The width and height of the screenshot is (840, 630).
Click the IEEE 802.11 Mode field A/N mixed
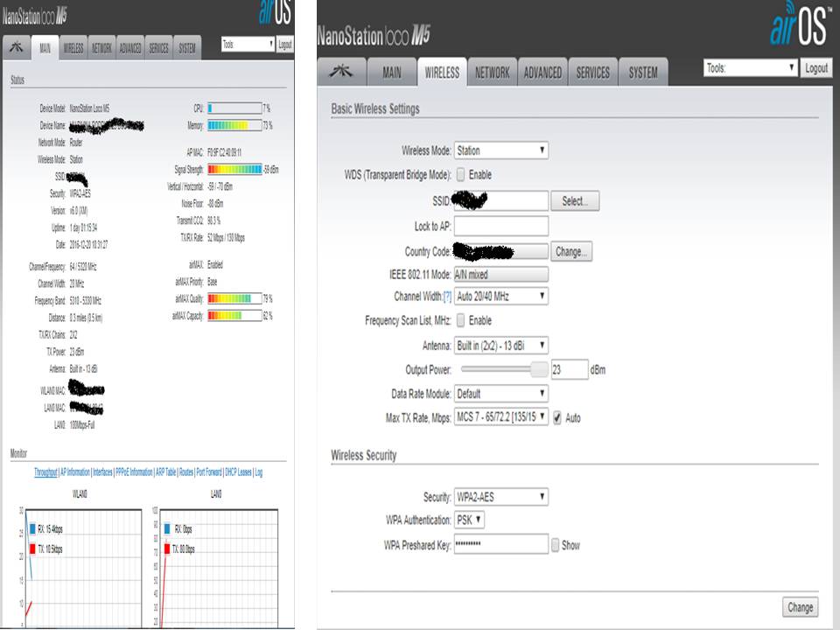tap(500, 275)
